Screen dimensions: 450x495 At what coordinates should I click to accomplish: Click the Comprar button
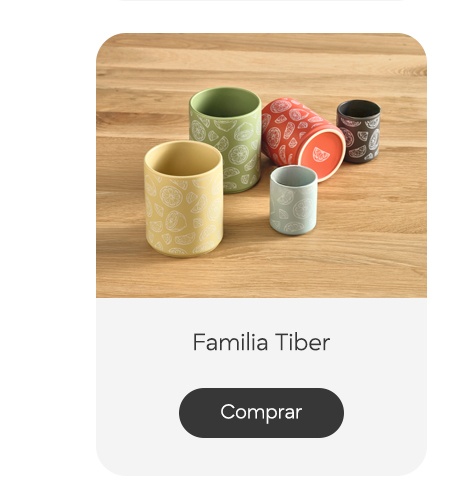pos(261,413)
